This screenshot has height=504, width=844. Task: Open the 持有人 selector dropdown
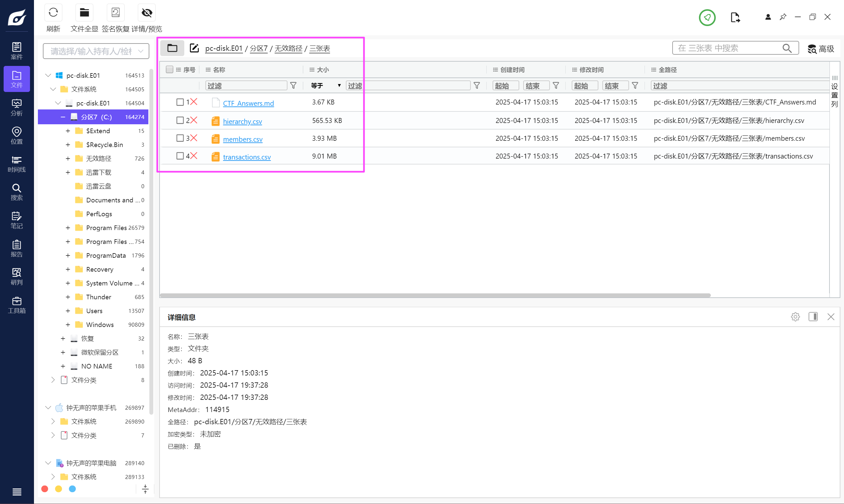click(x=96, y=51)
